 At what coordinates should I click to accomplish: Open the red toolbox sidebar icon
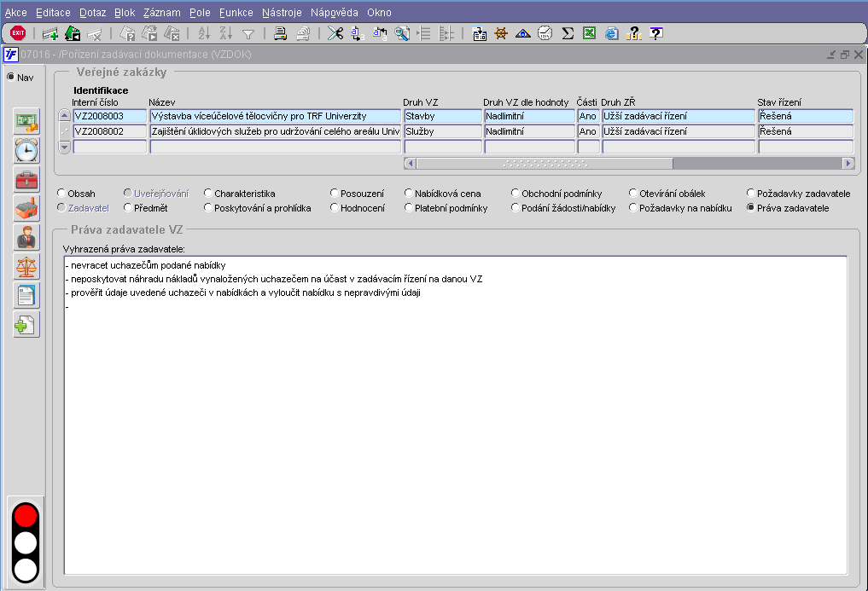pos(27,179)
